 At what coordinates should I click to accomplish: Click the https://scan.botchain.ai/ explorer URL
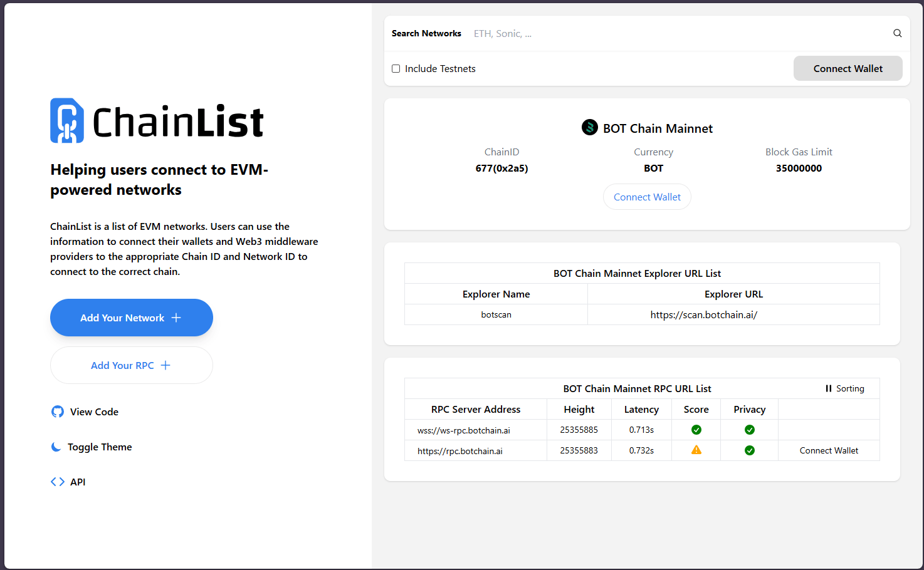[x=703, y=314]
